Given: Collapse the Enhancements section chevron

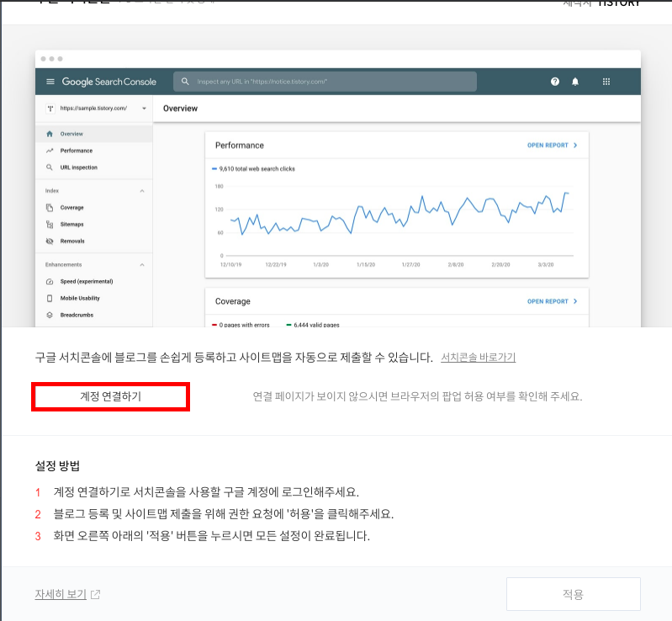Looking at the screenshot, I should click(x=142, y=264).
